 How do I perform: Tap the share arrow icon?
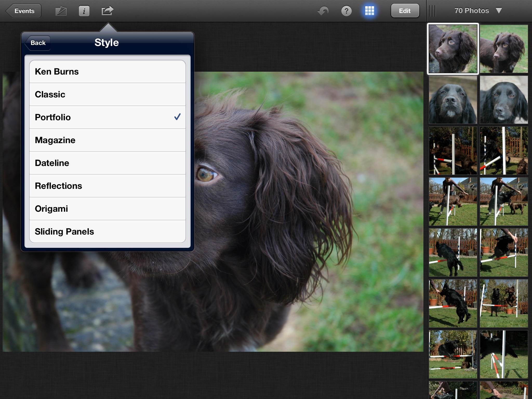[107, 11]
